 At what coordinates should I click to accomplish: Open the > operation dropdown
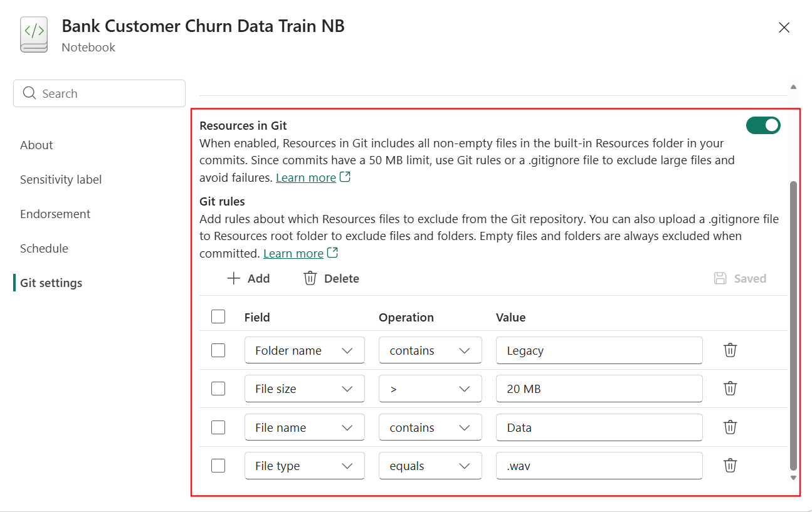coord(430,389)
